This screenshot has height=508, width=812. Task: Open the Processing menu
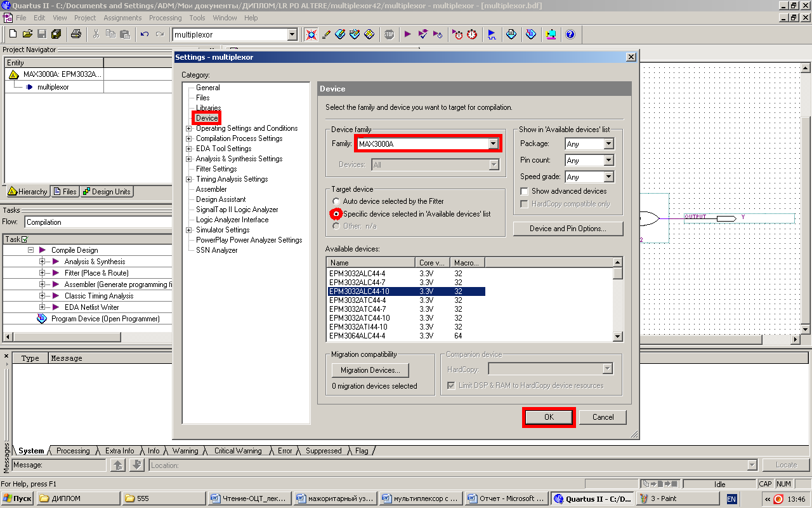pyautogui.click(x=165, y=18)
